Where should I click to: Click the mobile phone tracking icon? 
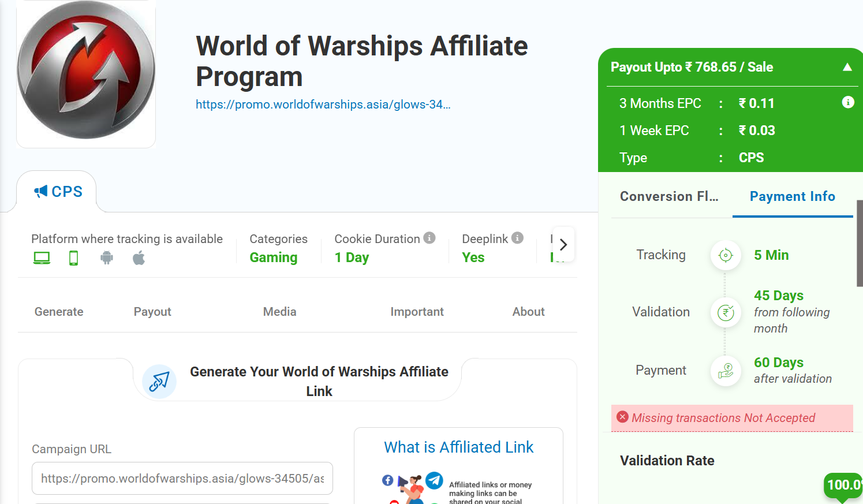(73, 258)
